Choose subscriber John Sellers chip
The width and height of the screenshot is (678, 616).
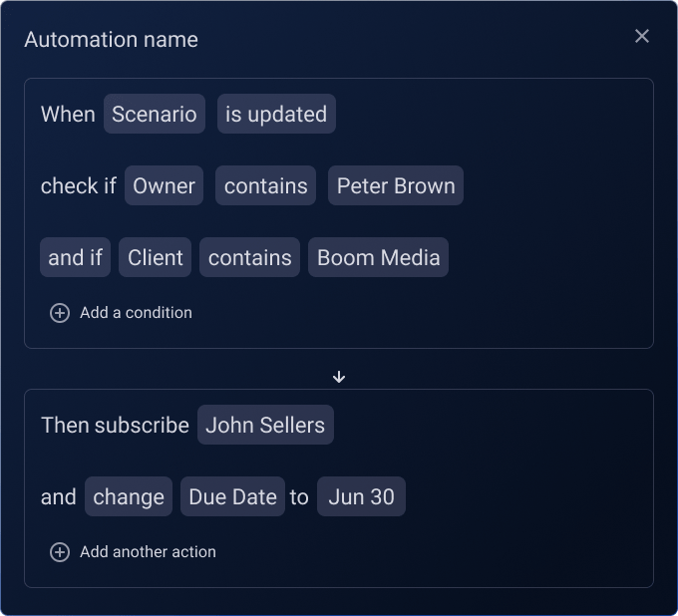265,425
